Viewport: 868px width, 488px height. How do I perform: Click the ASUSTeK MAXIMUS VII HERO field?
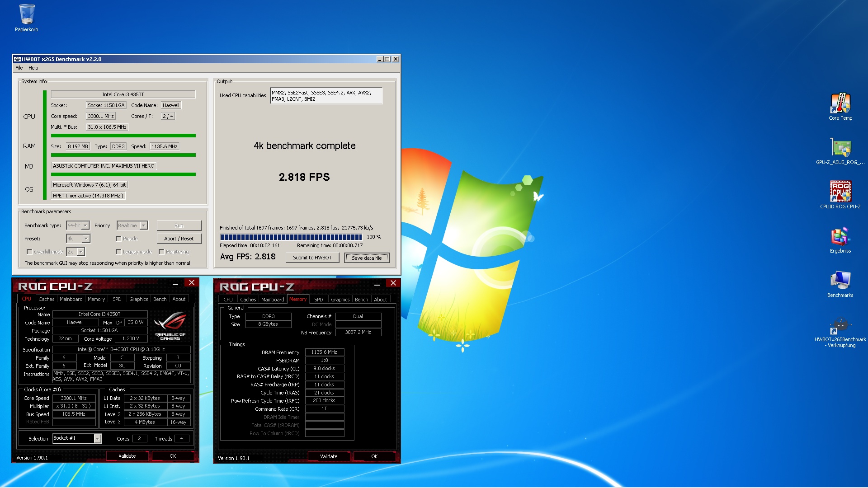104,166
